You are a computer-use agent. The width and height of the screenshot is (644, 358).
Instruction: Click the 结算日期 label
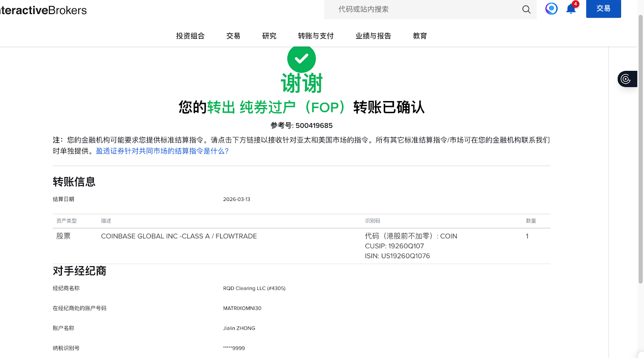tap(64, 199)
